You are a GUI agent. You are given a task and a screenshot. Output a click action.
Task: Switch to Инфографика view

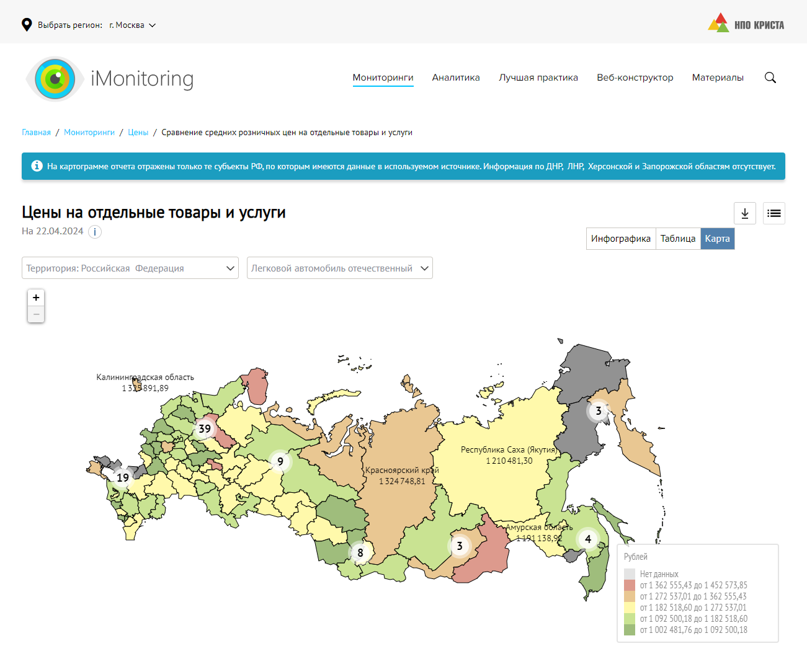coord(620,239)
